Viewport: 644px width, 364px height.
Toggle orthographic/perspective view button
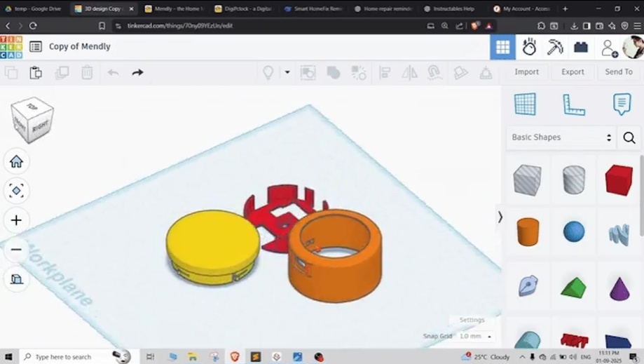pyautogui.click(x=16, y=279)
